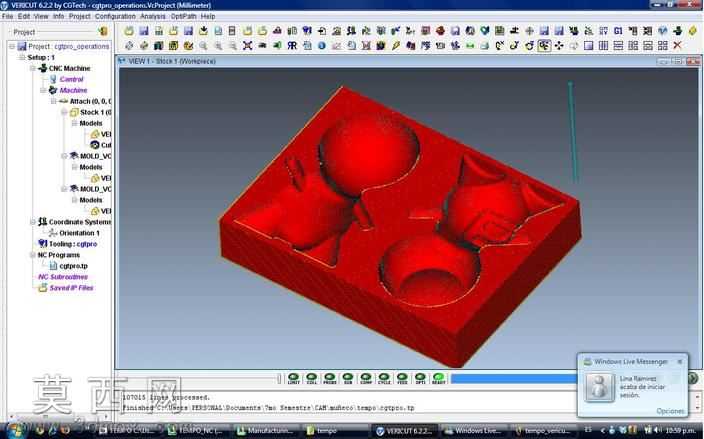Collapse the Stock 1 tree node
Screen dimensions: 704x439
(x=64, y=112)
